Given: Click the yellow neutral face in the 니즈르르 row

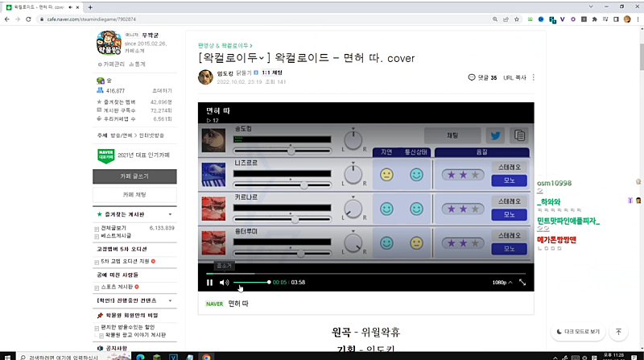Looking at the screenshot, I should (386, 175).
